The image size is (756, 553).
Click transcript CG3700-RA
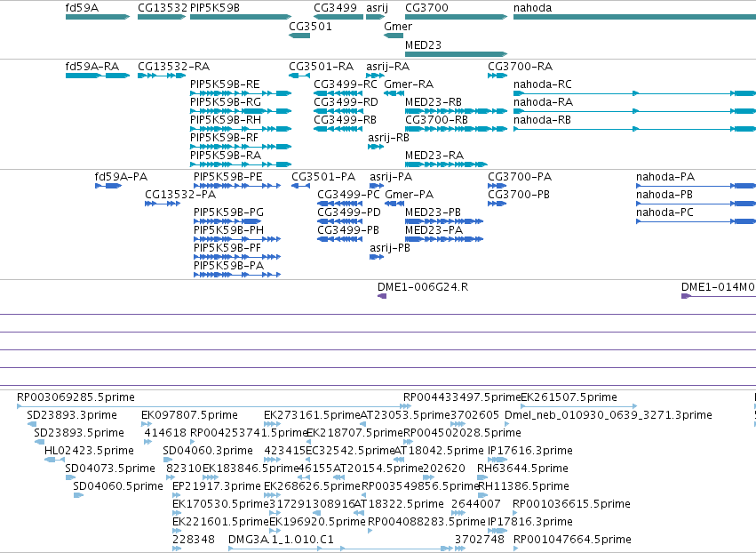tap(521, 66)
